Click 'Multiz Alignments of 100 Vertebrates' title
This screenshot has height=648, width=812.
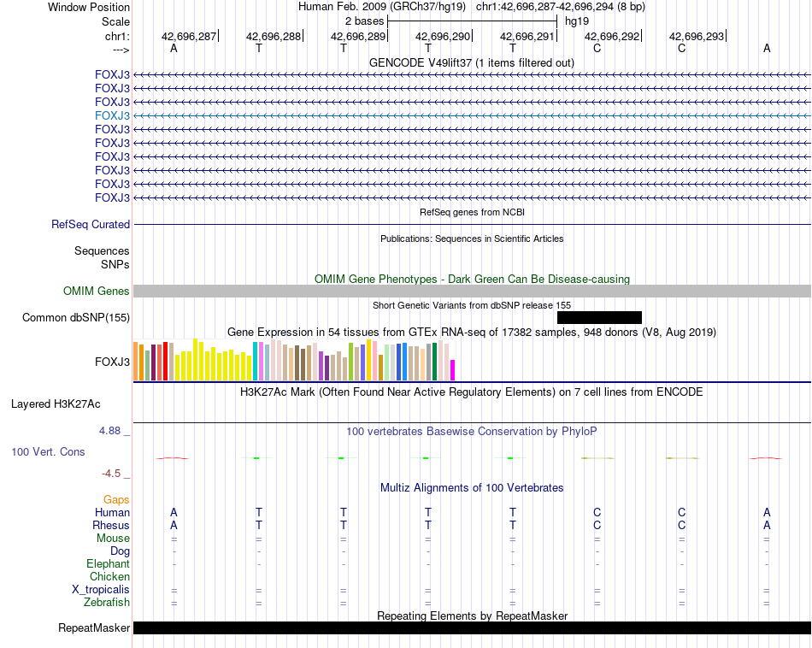(x=472, y=487)
